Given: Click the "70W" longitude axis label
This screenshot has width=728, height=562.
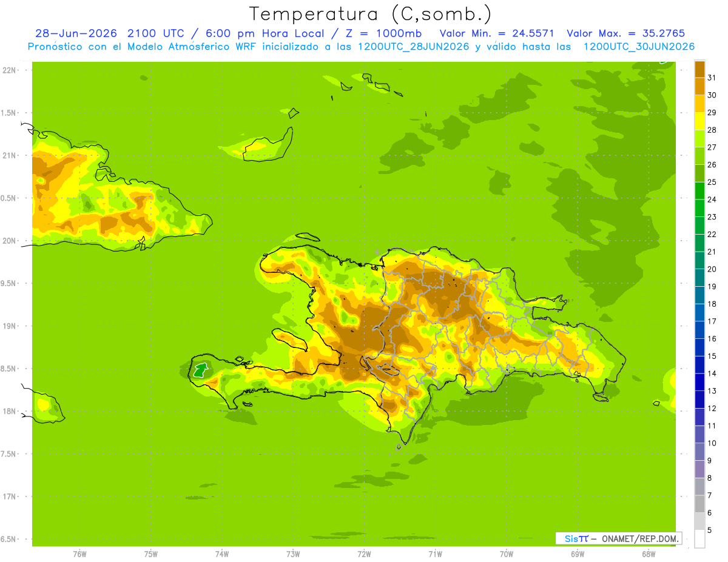Looking at the screenshot, I should (x=507, y=554).
